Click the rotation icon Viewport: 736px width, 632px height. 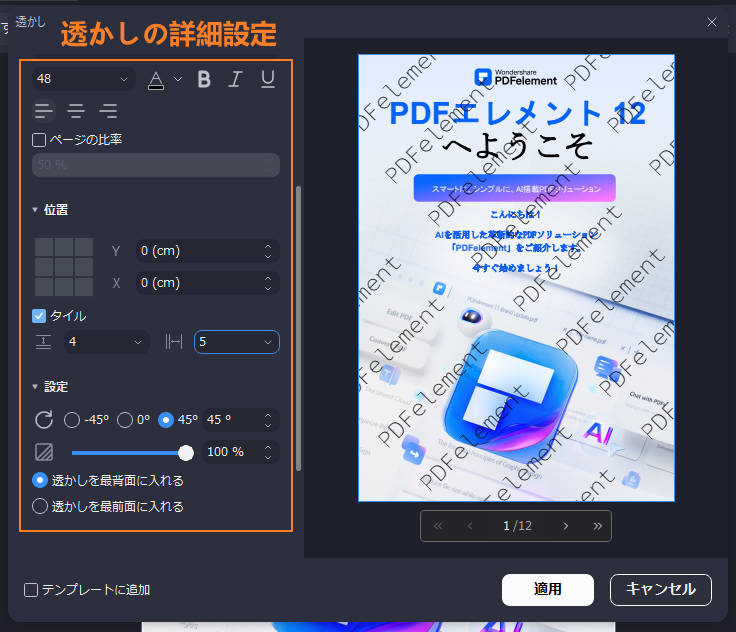pyautogui.click(x=44, y=420)
